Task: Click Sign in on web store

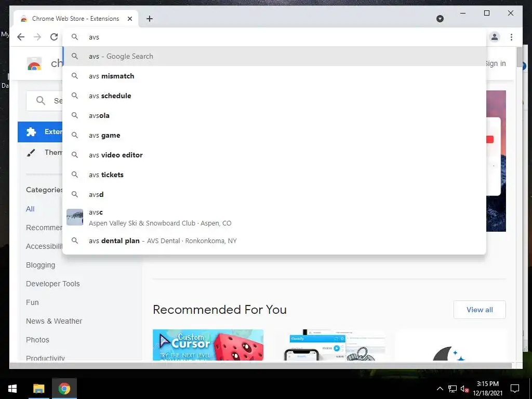Action: tap(495, 63)
